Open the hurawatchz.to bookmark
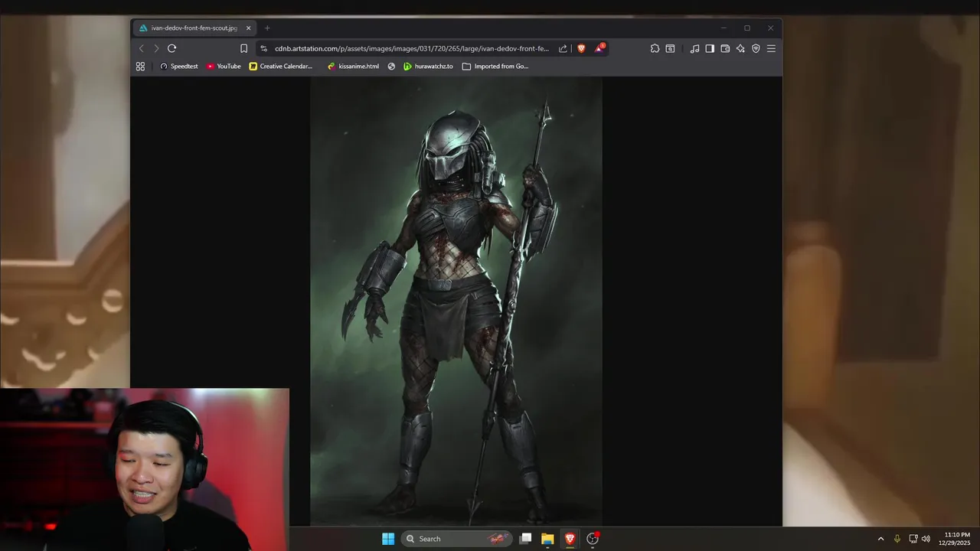 click(428, 67)
